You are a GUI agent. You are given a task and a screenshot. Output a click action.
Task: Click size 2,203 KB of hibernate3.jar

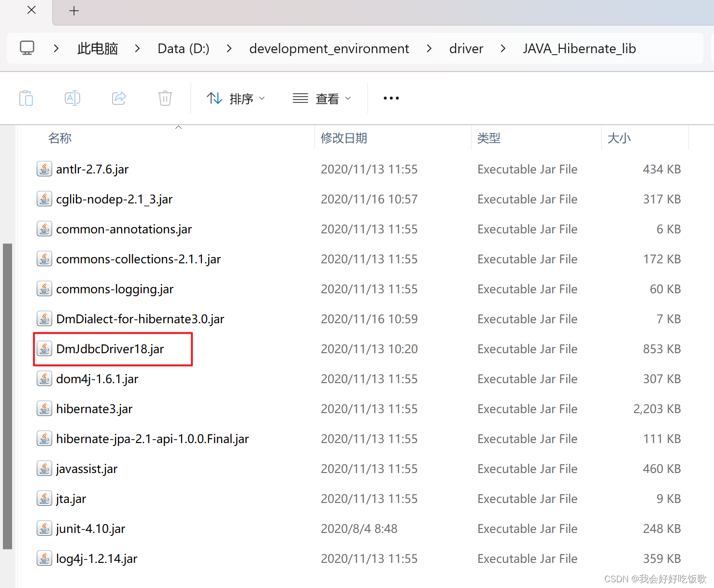point(657,409)
